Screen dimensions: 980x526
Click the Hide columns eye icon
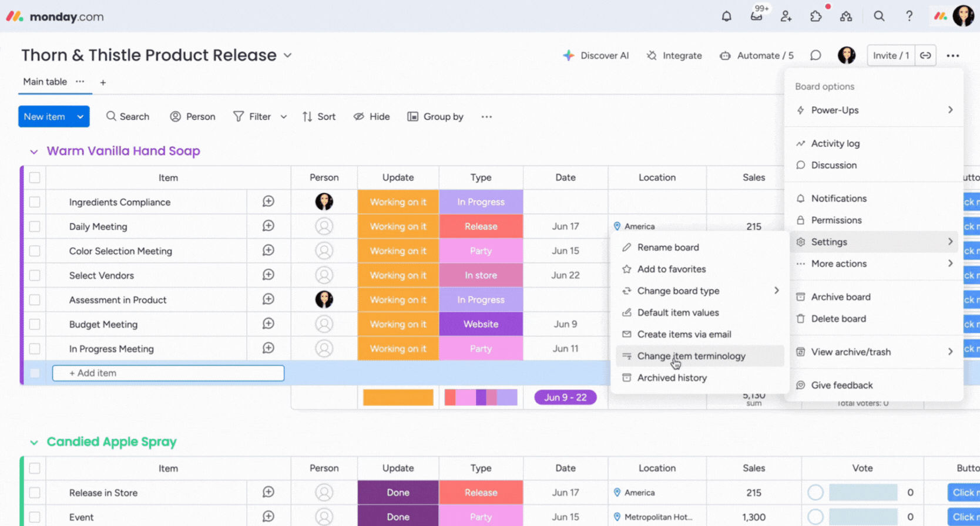coord(358,117)
